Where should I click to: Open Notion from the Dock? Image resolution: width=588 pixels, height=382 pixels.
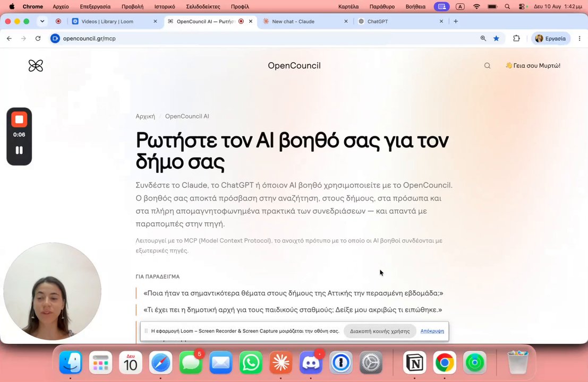click(x=414, y=362)
